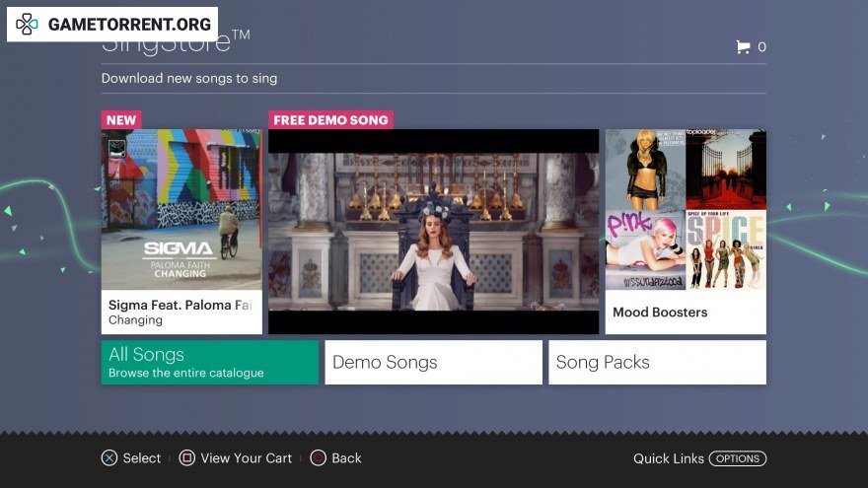Image resolution: width=868 pixels, height=488 pixels.
Task: Click the Pink Missundaztood album art
Action: tap(645, 249)
